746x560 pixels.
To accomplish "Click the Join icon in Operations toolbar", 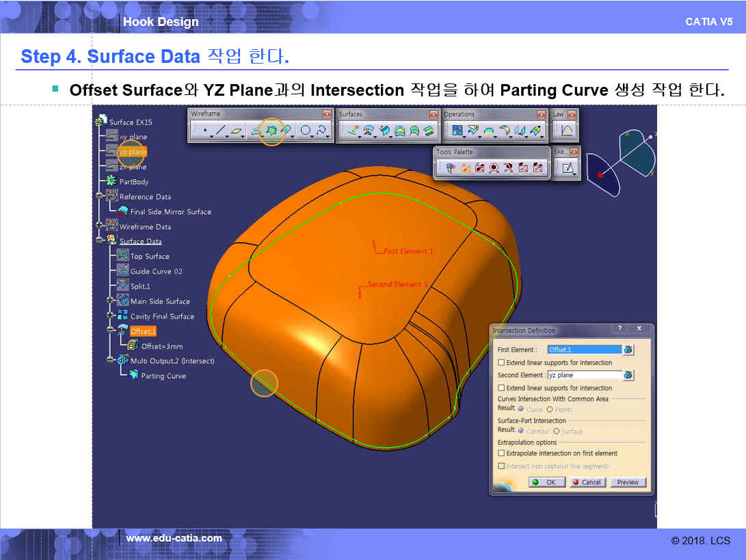I will (x=457, y=131).
